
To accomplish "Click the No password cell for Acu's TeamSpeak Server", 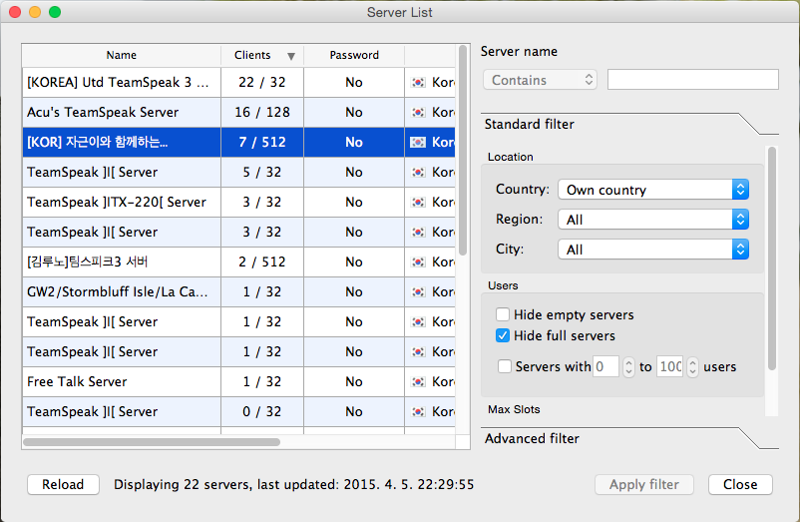I will (354, 112).
